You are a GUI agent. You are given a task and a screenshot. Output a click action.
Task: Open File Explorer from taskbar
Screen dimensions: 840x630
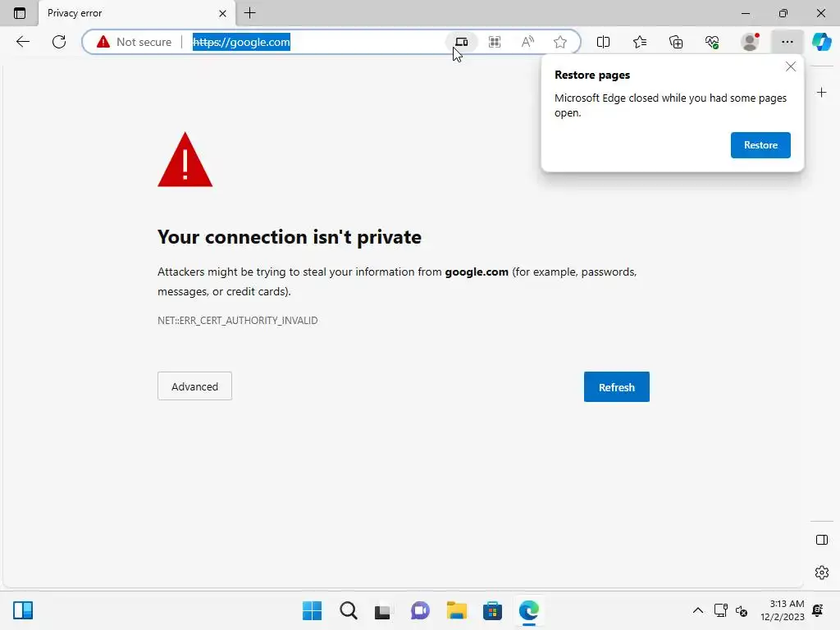(456, 610)
